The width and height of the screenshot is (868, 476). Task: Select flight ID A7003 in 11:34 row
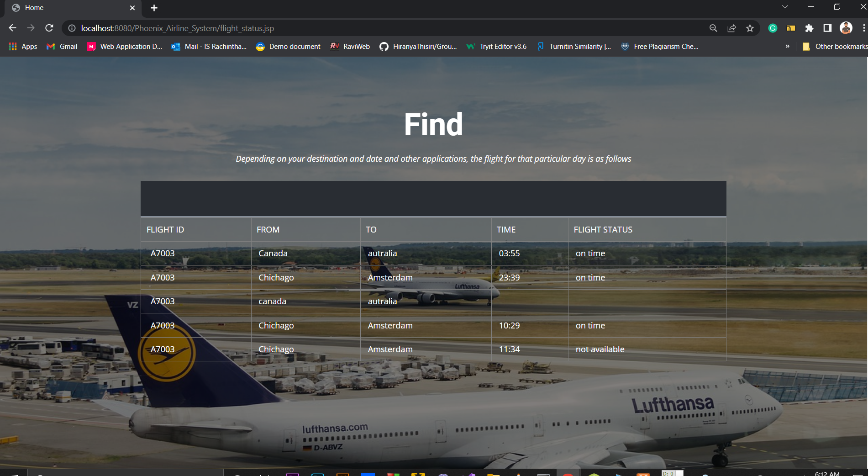[163, 349]
